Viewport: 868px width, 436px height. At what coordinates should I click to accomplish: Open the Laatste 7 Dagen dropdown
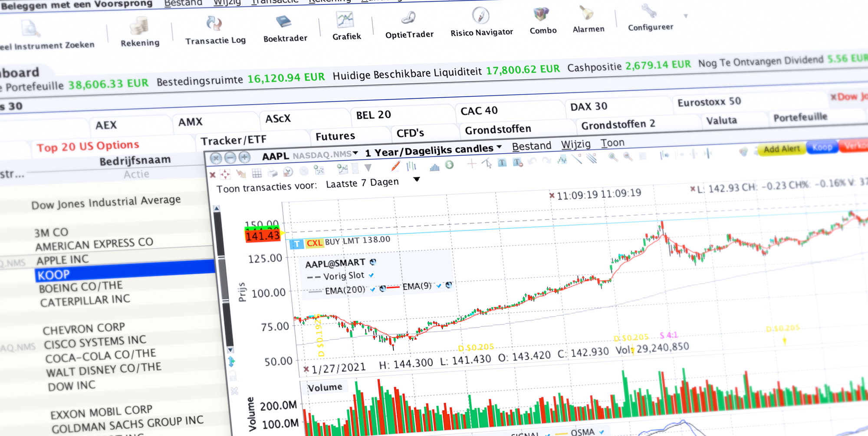[x=417, y=179]
